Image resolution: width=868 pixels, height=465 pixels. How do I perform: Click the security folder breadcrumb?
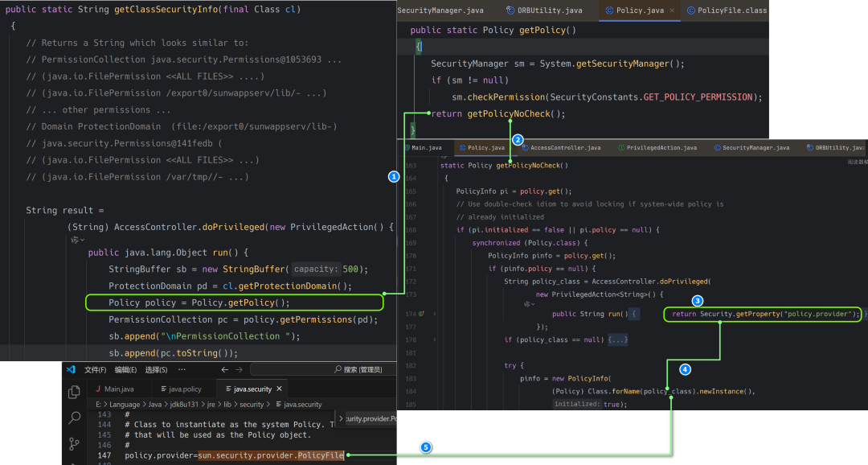coord(252,405)
